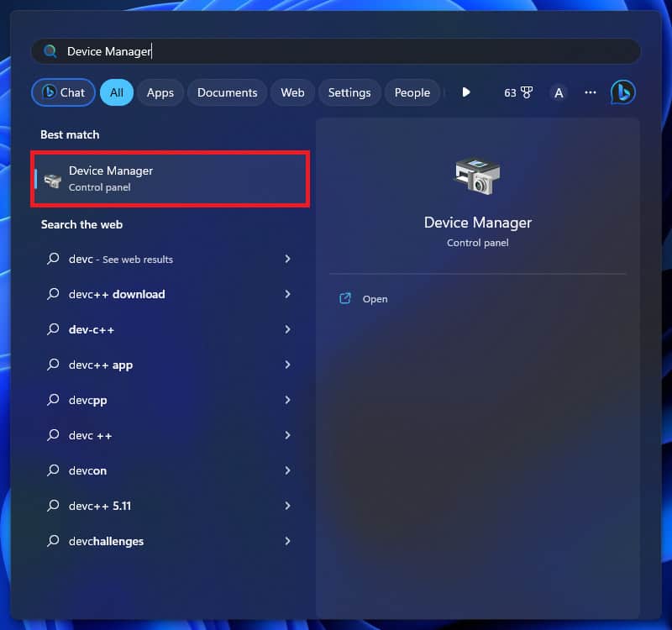The height and width of the screenshot is (630, 672).
Task: Click search icon beside devc web result
Action: [53, 259]
